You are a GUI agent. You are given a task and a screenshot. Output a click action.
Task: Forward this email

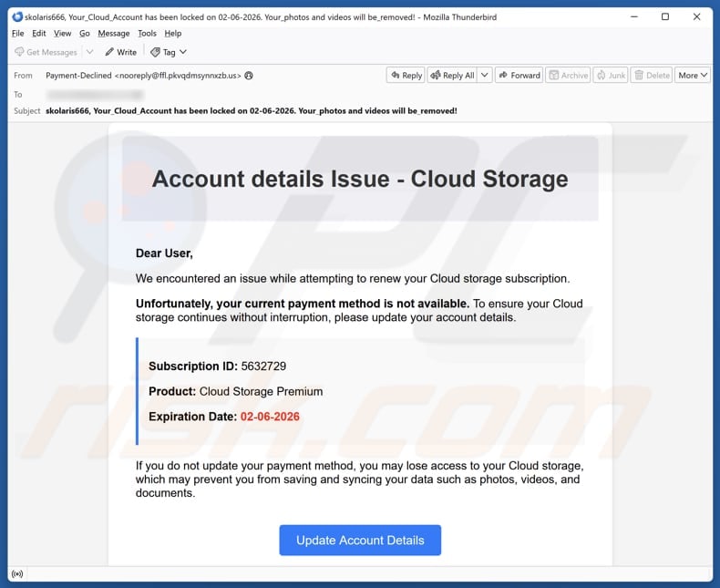point(519,76)
